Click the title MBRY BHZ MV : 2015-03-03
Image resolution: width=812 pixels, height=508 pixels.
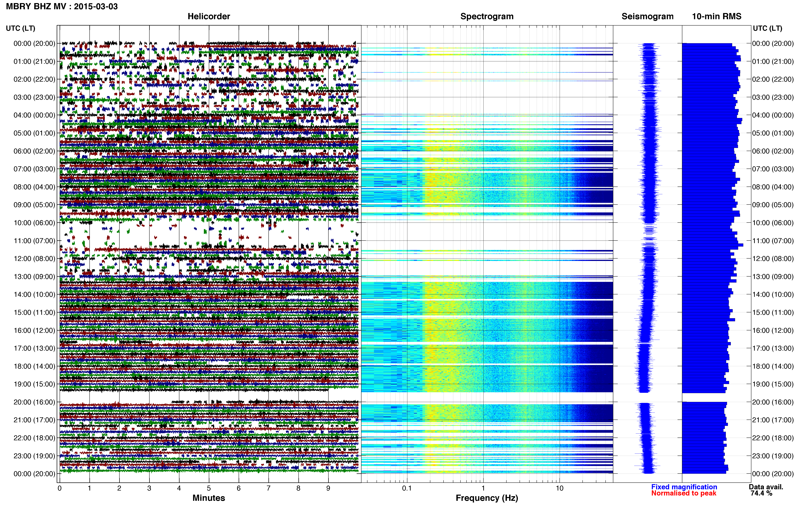click(x=62, y=6)
